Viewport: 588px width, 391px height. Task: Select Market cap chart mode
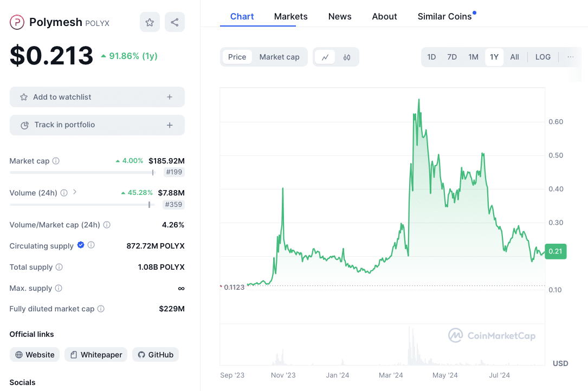pyautogui.click(x=280, y=57)
